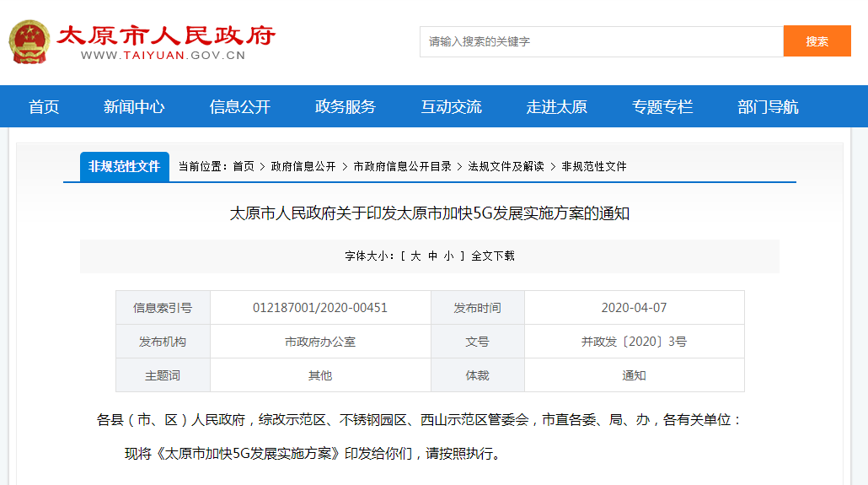
Task: Open the 首页 navigation item
Action: point(44,106)
